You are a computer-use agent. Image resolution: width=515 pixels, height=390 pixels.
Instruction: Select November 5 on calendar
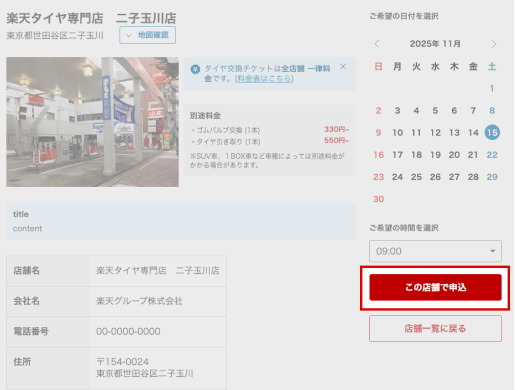point(435,110)
